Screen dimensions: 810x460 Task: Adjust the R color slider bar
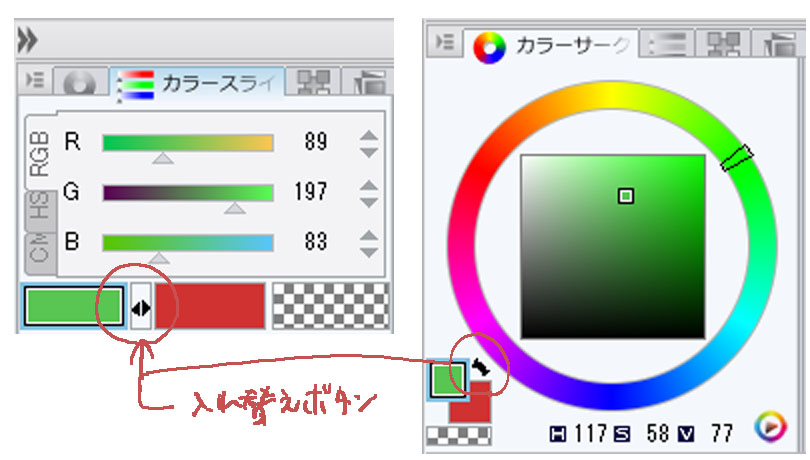pos(188,143)
